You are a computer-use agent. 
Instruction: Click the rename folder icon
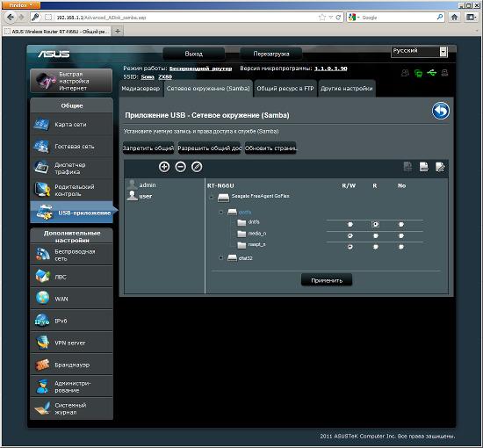[x=440, y=167]
